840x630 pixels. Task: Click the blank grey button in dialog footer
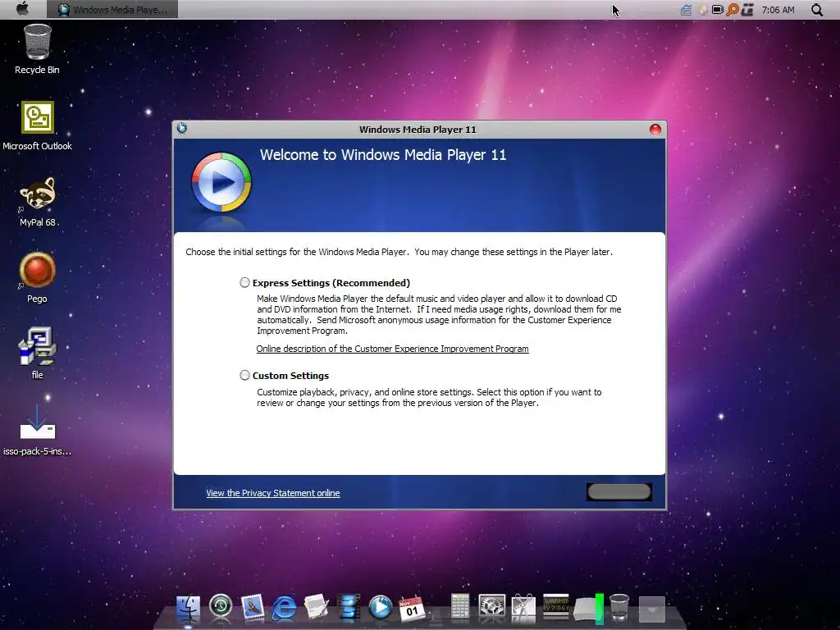tap(619, 492)
